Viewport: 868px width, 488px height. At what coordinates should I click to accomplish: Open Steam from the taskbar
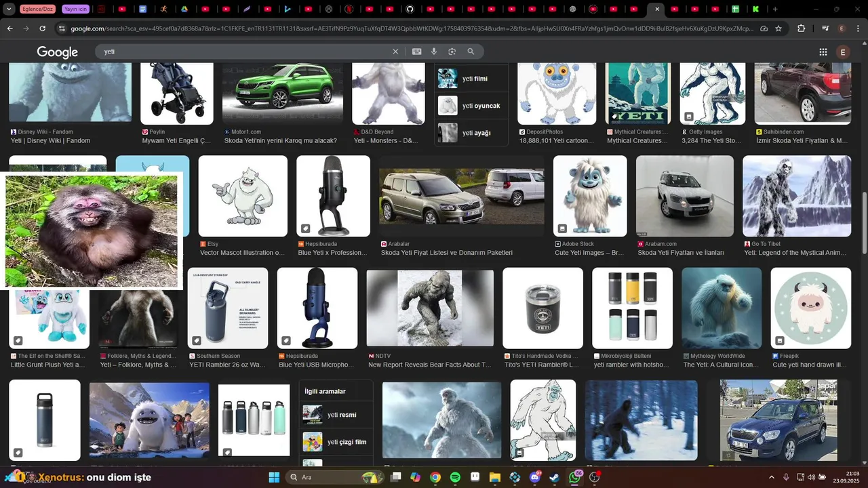555,477
